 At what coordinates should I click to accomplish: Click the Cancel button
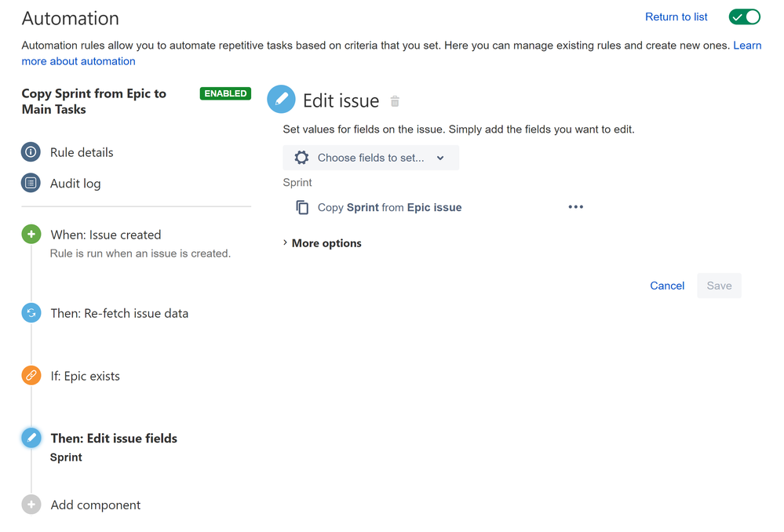(x=667, y=286)
